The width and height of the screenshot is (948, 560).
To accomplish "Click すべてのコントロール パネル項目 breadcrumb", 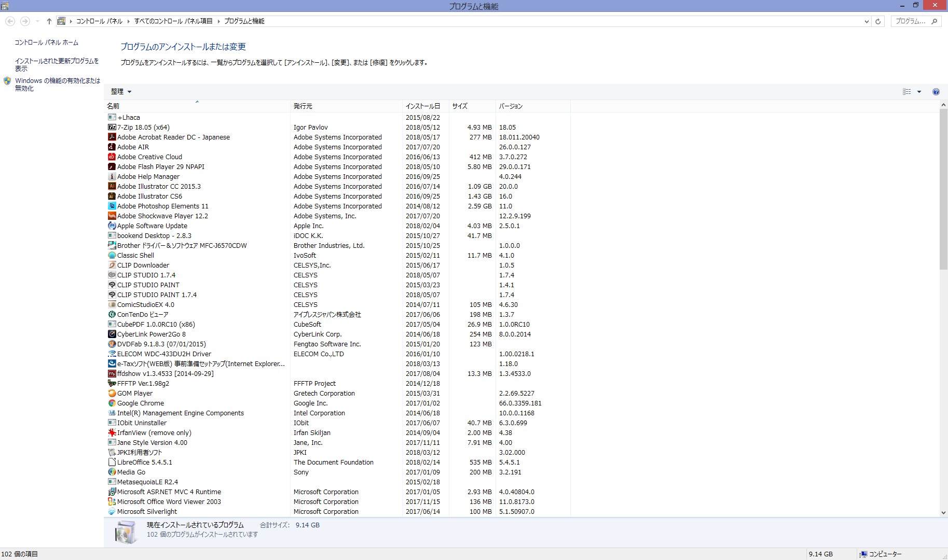I will point(173,21).
